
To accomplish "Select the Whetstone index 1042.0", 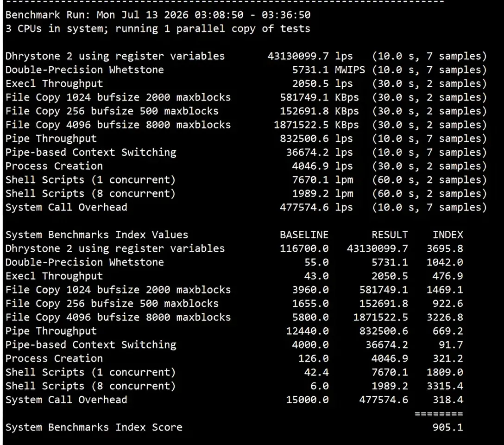I will (445, 262).
